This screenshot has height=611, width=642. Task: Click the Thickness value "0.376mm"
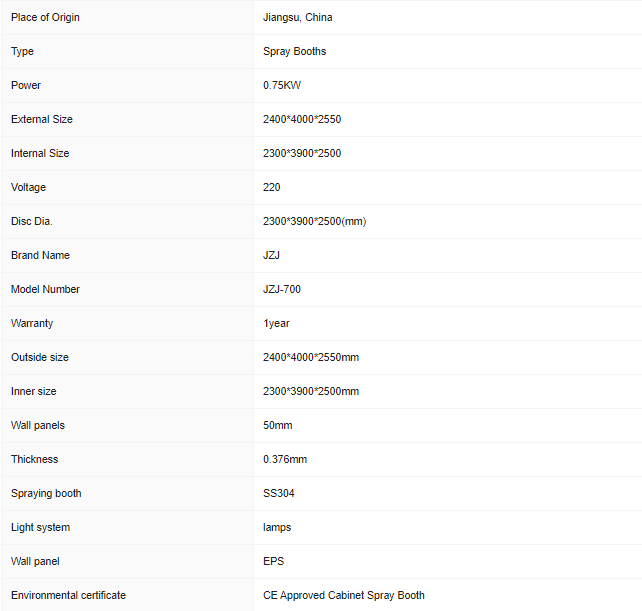[285, 459]
